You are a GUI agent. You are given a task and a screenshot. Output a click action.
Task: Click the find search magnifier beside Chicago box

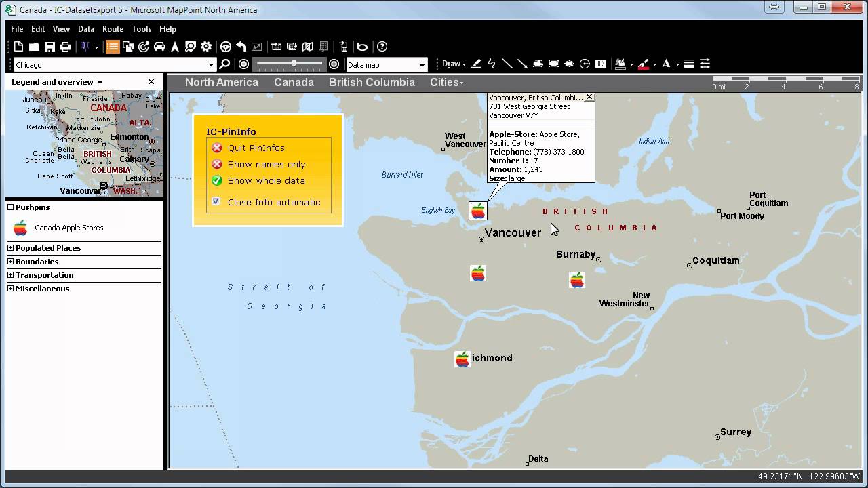coord(225,64)
